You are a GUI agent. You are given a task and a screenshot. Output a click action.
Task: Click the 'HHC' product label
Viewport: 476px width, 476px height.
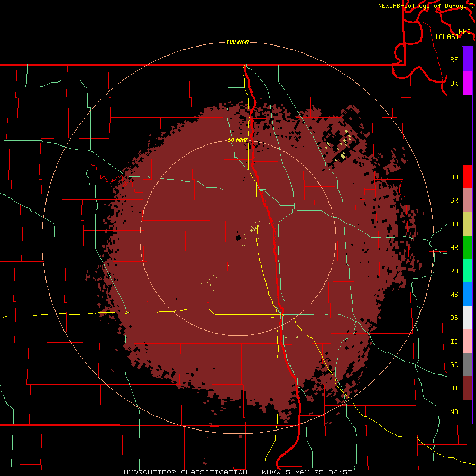point(464,32)
